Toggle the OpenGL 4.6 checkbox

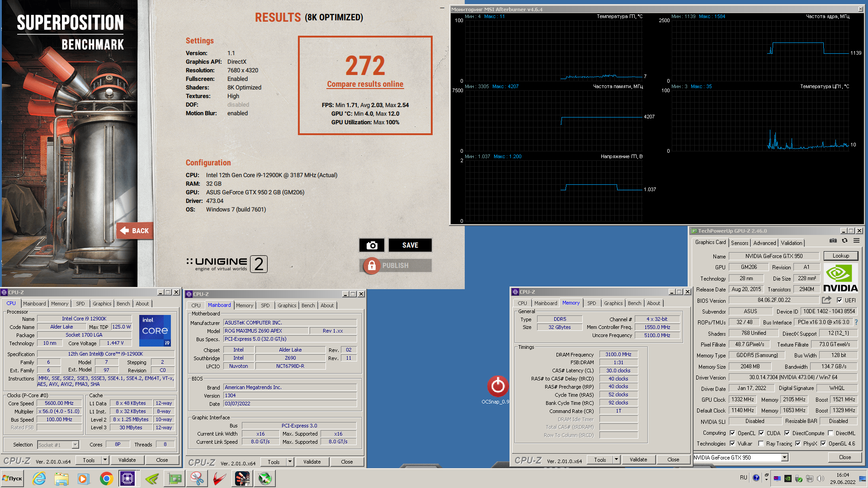823,443
